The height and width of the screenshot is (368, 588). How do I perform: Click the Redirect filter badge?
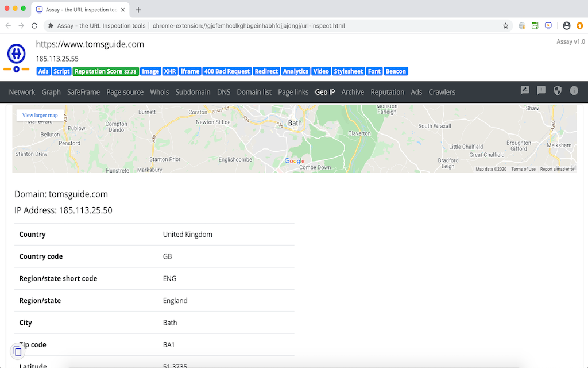tap(266, 71)
